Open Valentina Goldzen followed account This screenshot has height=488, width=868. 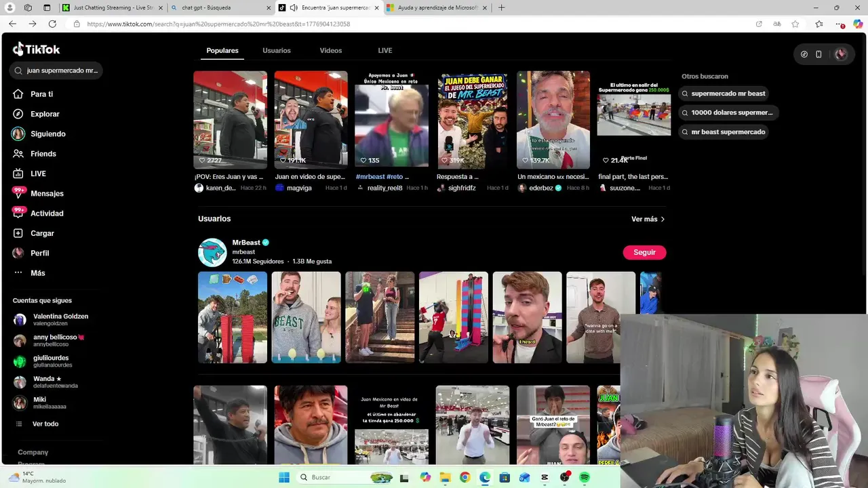(x=50, y=319)
